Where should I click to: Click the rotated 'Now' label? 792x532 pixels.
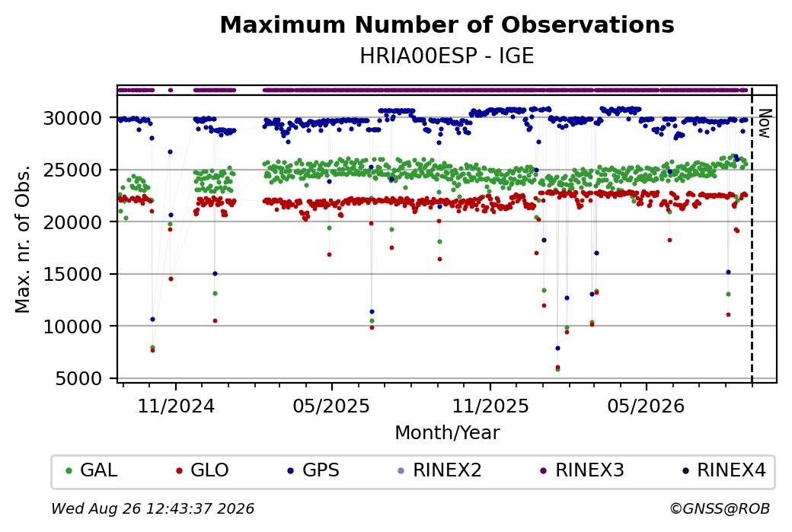[765, 123]
